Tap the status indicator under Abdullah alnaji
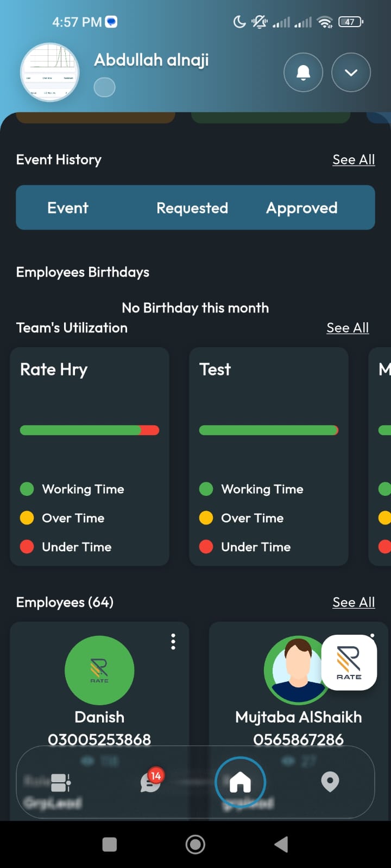Screen dimensions: 391x868 [x=104, y=87]
